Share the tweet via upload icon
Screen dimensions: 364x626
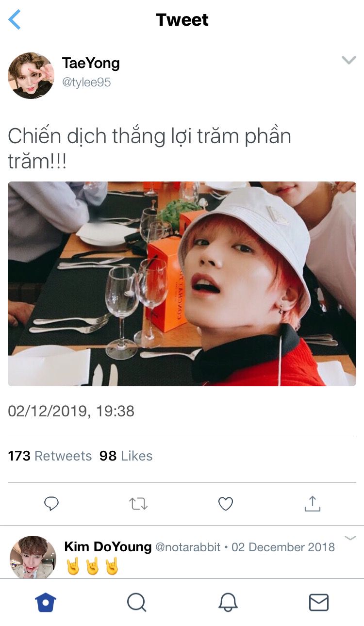313,504
